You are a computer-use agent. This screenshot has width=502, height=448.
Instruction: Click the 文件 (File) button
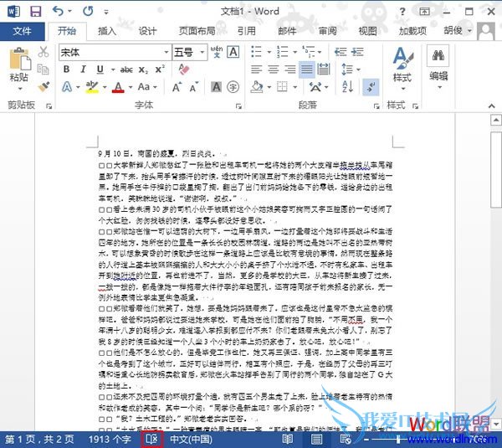click(22, 31)
